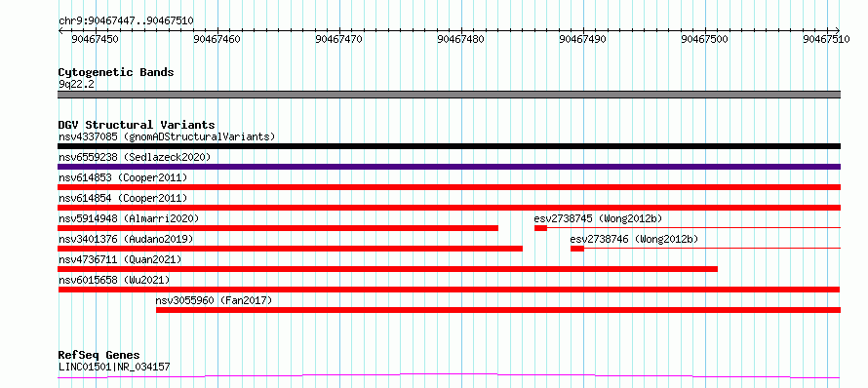Image resolution: width=868 pixels, height=388 pixels.
Task: Click the esv2738746 Wong2012b red block
Action: [x=577, y=249]
